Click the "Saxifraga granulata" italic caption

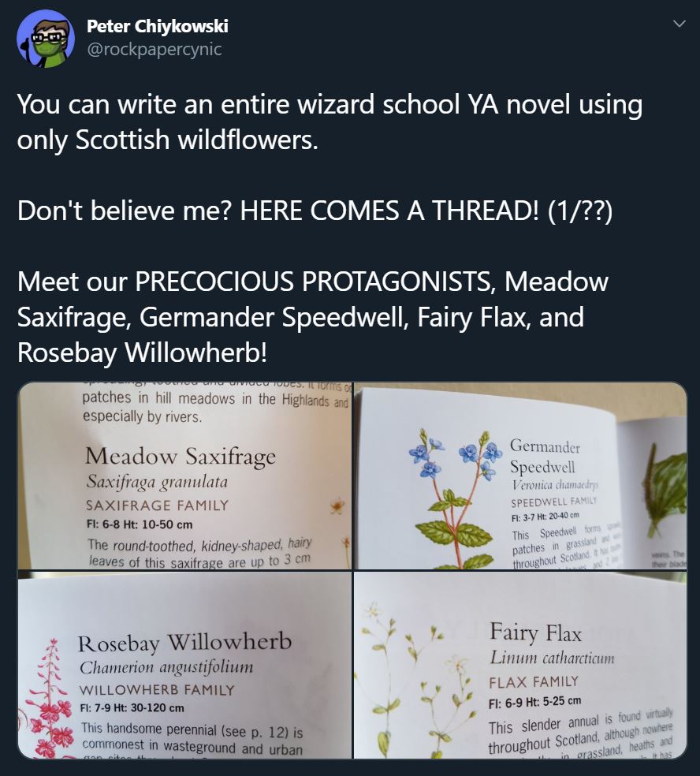pos(157,482)
